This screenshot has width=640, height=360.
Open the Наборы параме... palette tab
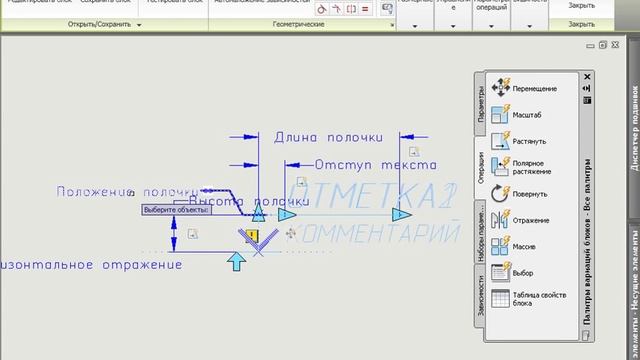pyautogui.click(x=480, y=232)
